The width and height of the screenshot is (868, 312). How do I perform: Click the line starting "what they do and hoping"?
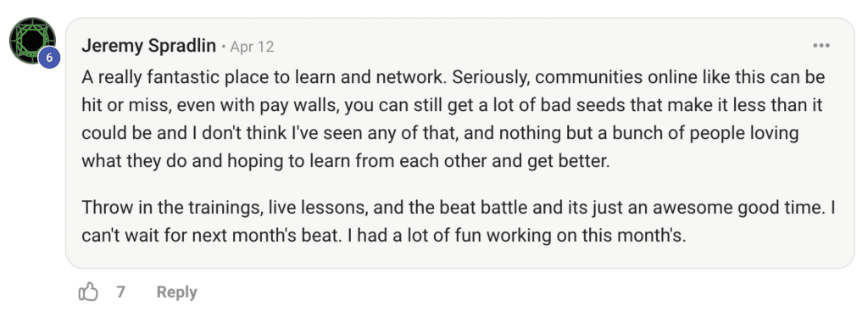coord(346,162)
